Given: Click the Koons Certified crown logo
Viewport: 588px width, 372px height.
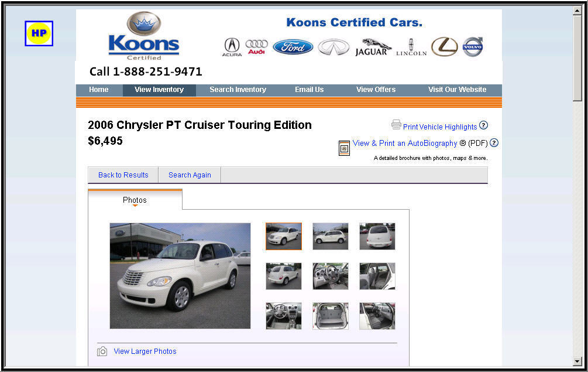Looking at the screenshot, I should (x=144, y=36).
